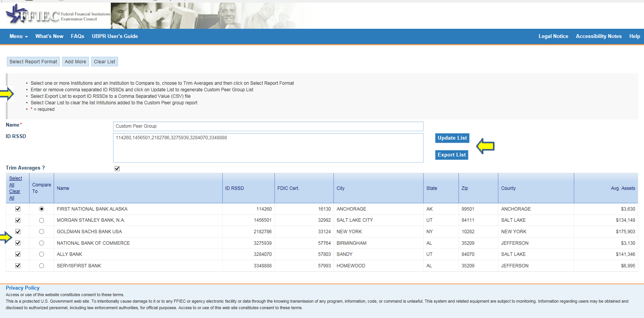
Task: Select the Compare To radio for Morgan Stanley Bank
Action: [x=41, y=220]
